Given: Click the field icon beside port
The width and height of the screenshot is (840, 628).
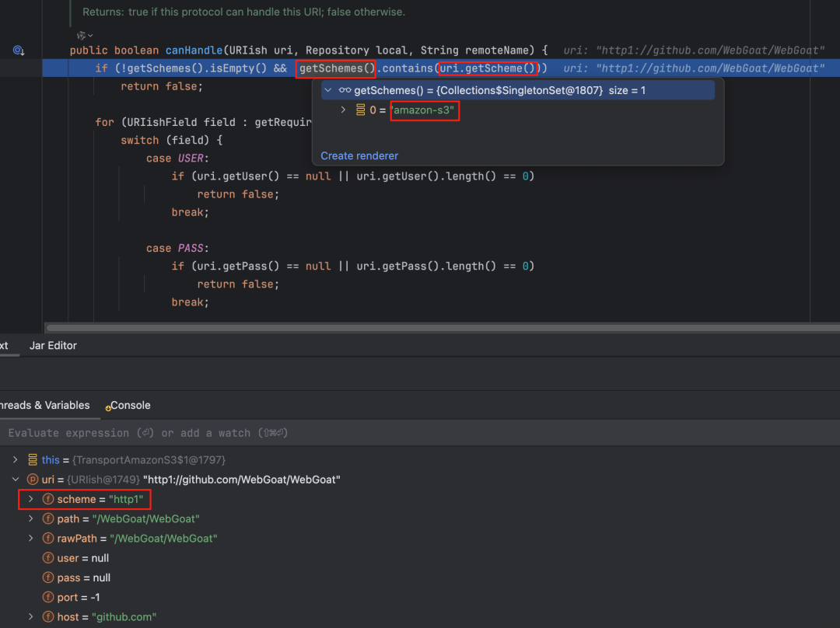Looking at the screenshot, I should pyautogui.click(x=48, y=597).
